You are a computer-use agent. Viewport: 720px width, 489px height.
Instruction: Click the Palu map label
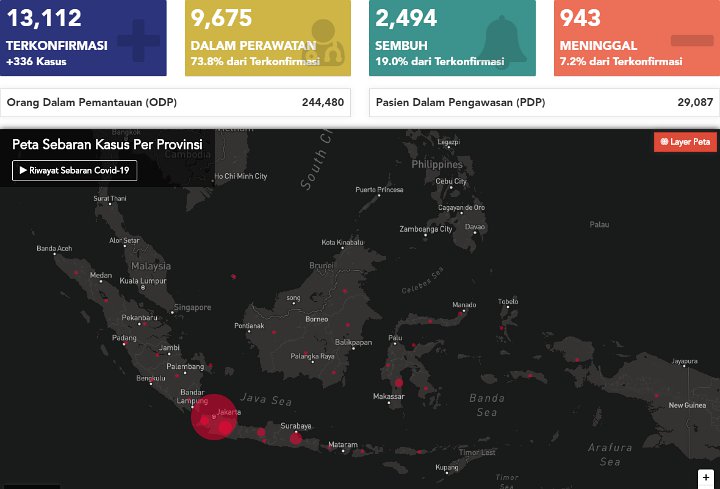[x=395, y=337]
